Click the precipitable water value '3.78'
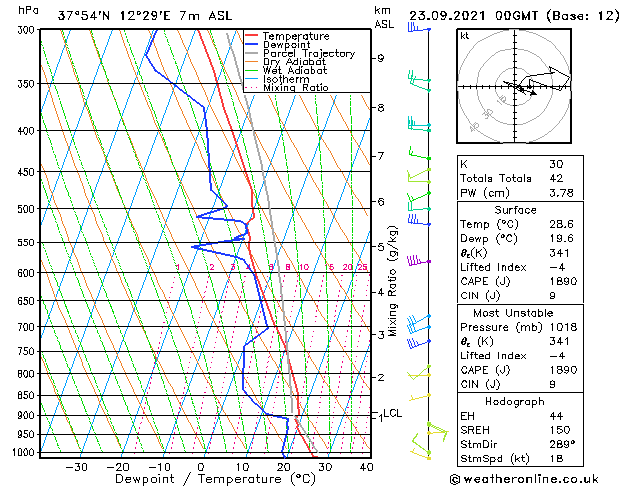Screen dimensions: 629x486 (x=561, y=193)
